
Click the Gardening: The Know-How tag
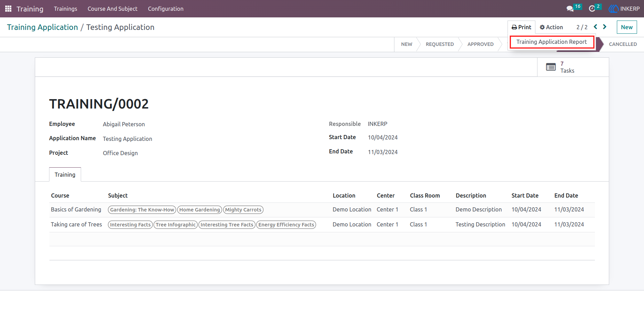[142, 210]
